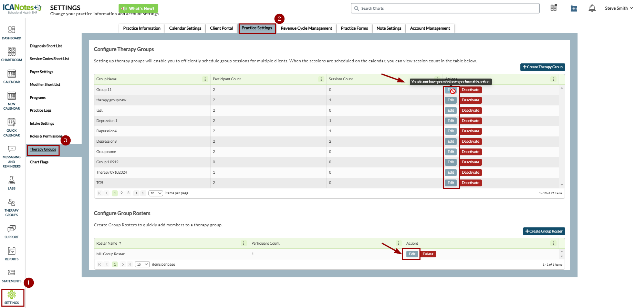Click the Create Therapy Group button
This screenshot has width=644, height=308.
click(542, 67)
